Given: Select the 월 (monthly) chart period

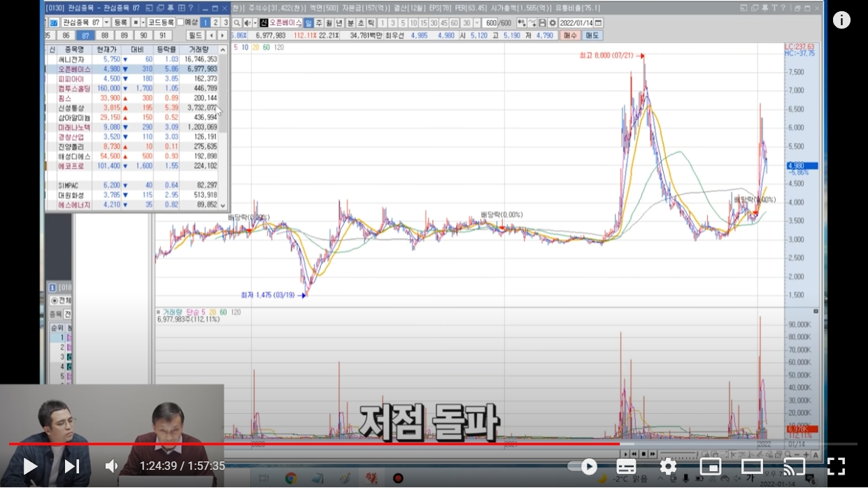Looking at the screenshot, I should pyautogui.click(x=329, y=23).
